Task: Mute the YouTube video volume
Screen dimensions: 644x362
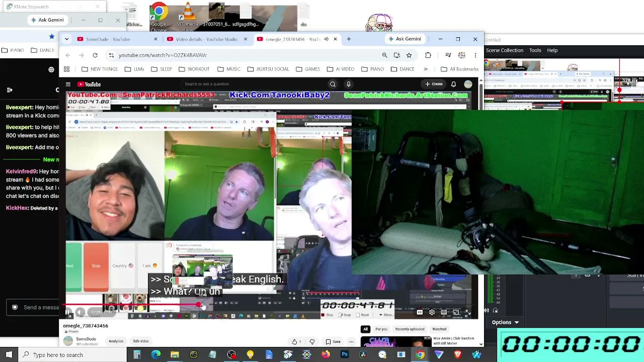Action: tap(79, 312)
